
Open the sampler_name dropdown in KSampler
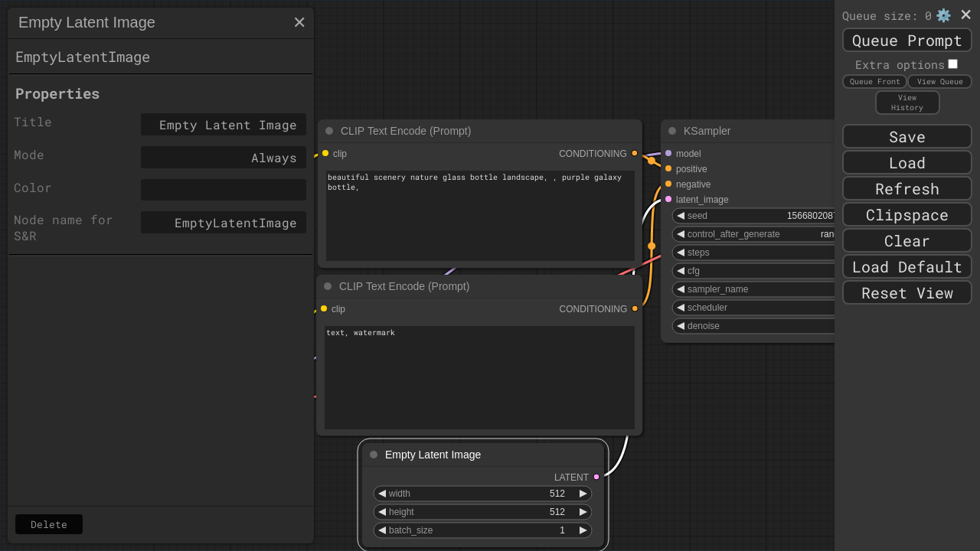tap(754, 289)
